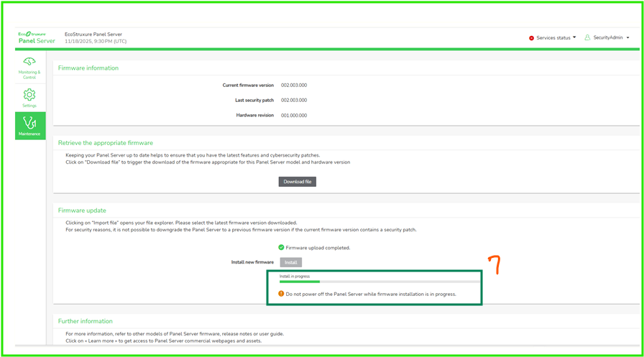
Task: Click the Firmware information heading
Action: tap(88, 68)
